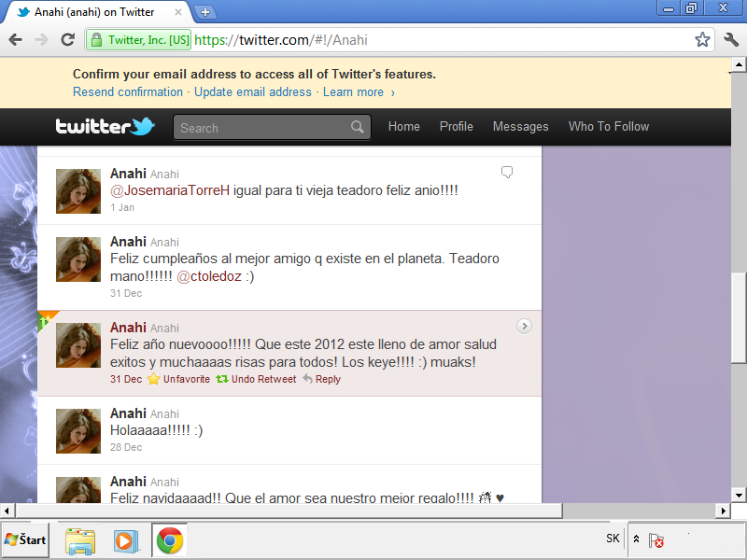
Task: Open the @ctoledoz mention
Action: click(x=209, y=276)
